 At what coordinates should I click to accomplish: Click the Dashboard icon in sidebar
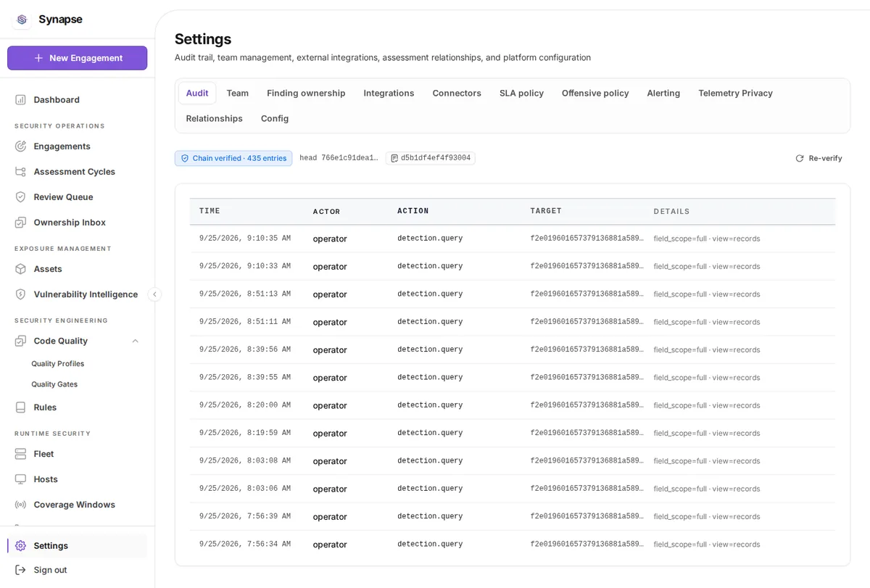pos(20,100)
